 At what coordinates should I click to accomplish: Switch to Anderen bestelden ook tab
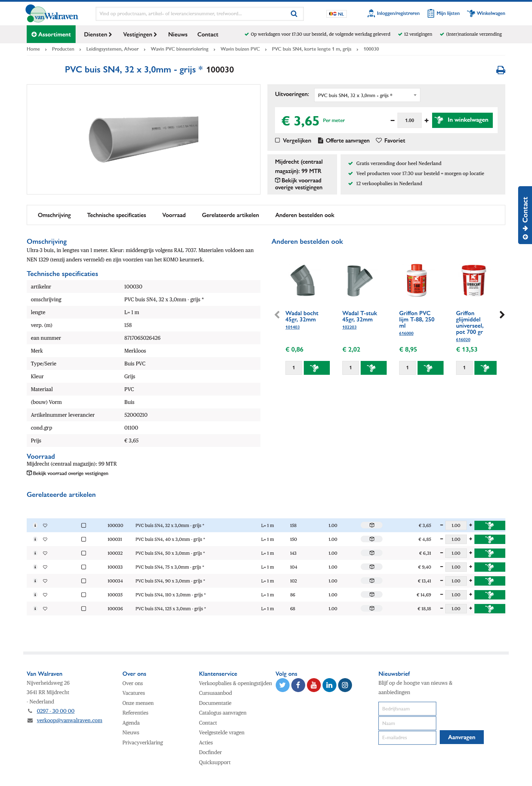pos(305,215)
